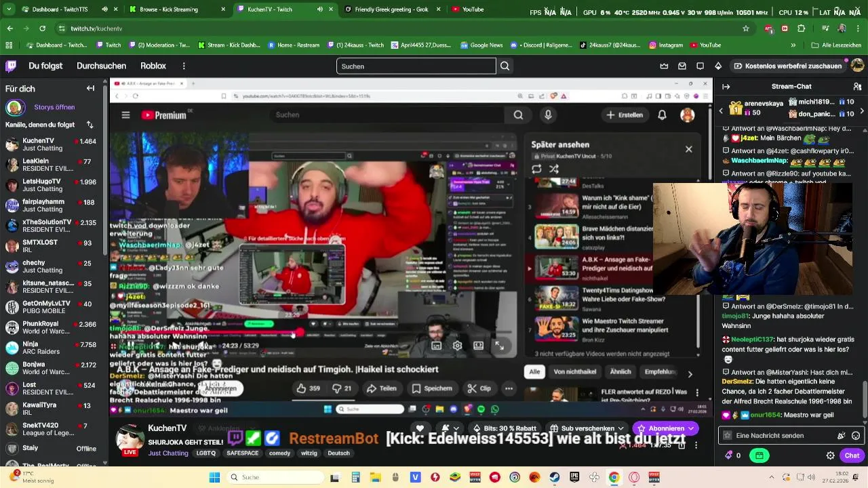
Task: Click the Twitch search magnifier button
Action: point(505,66)
